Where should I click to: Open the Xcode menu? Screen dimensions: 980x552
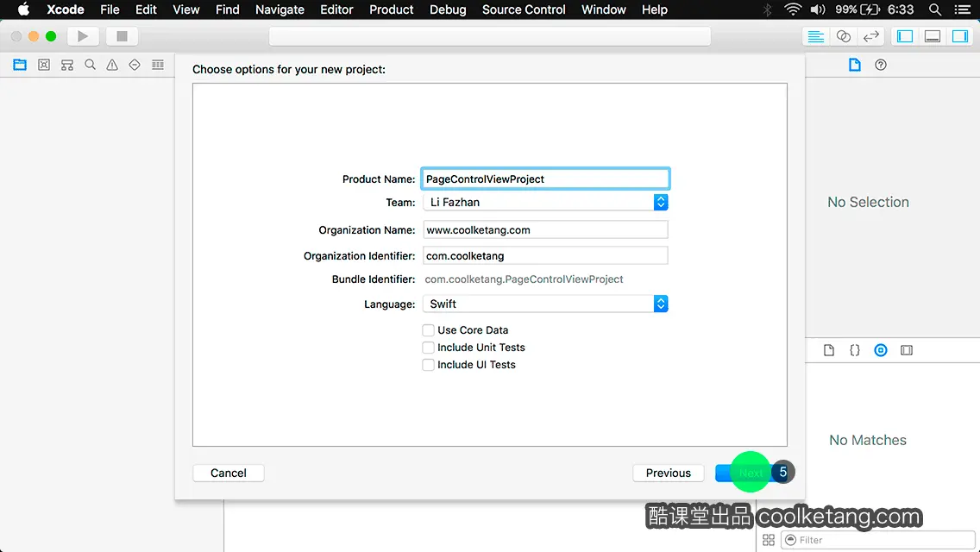click(66, 9)
